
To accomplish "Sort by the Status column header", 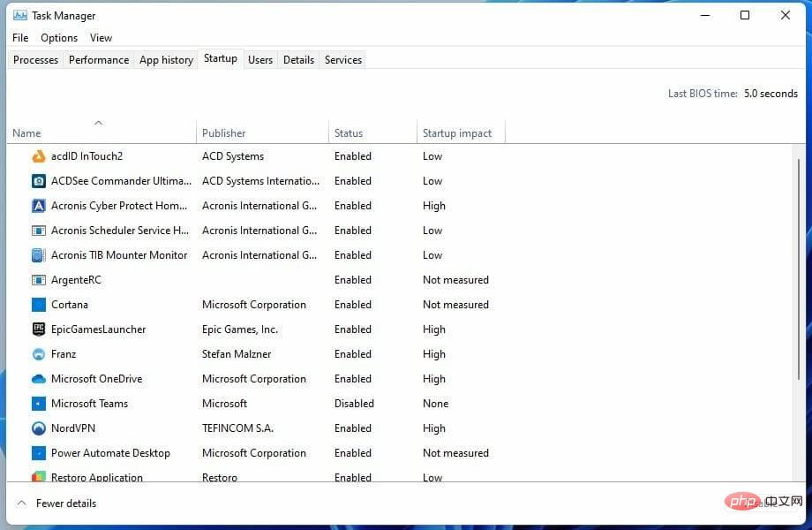I will 372,133.
